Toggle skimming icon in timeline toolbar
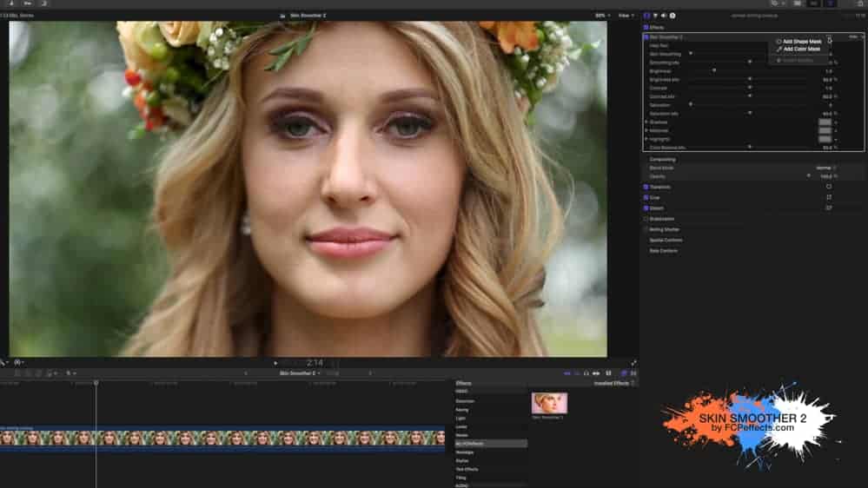This screenshot has width=868, height=488. click(x=567, y=373)
